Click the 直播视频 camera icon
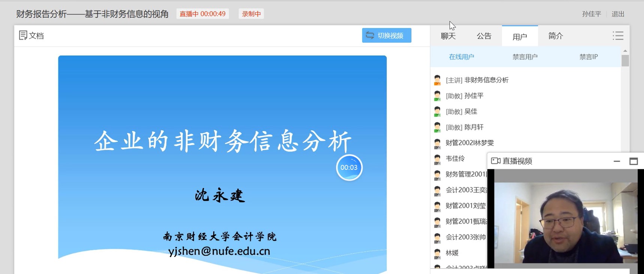The width and height of the screenshot is (644, 274). [496, 161]
